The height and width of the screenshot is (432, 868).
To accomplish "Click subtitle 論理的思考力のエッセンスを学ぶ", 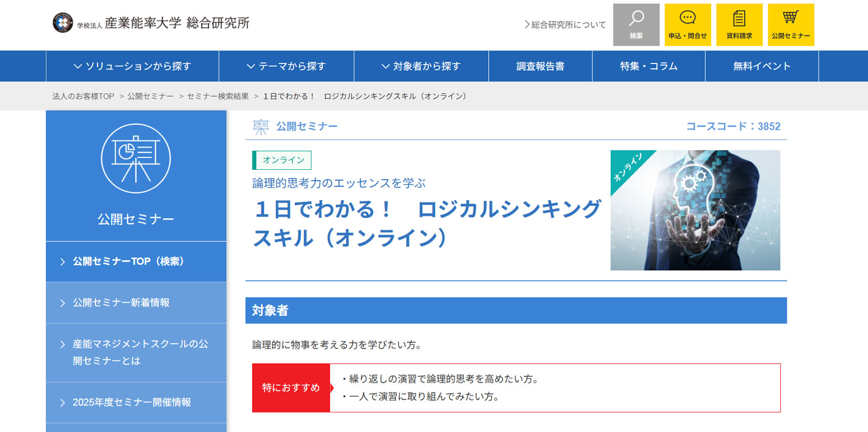I will coord(339,183).
